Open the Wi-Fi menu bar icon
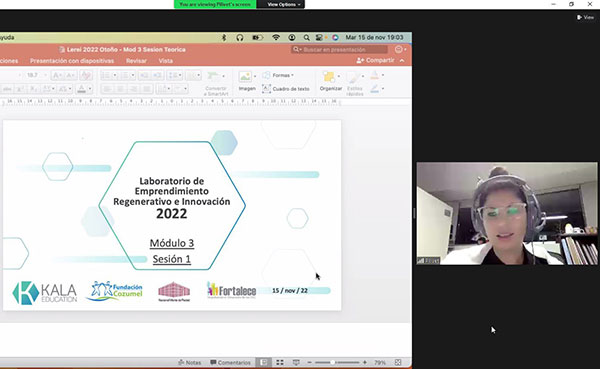Screen dimensions: 600x369 coord(276,38)
